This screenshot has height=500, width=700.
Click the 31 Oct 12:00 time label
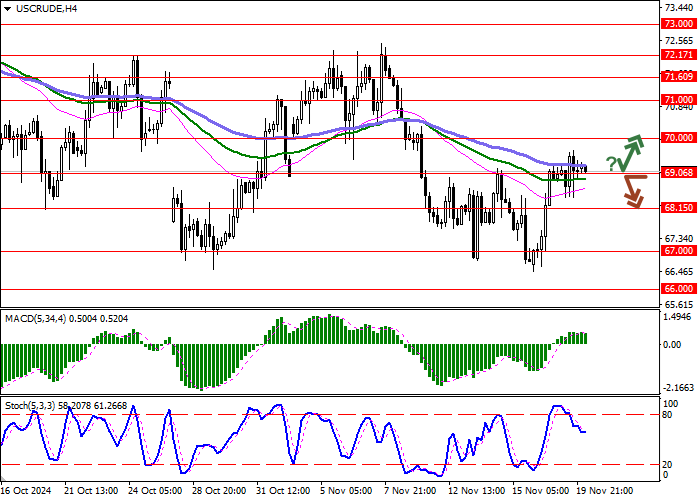284,491
